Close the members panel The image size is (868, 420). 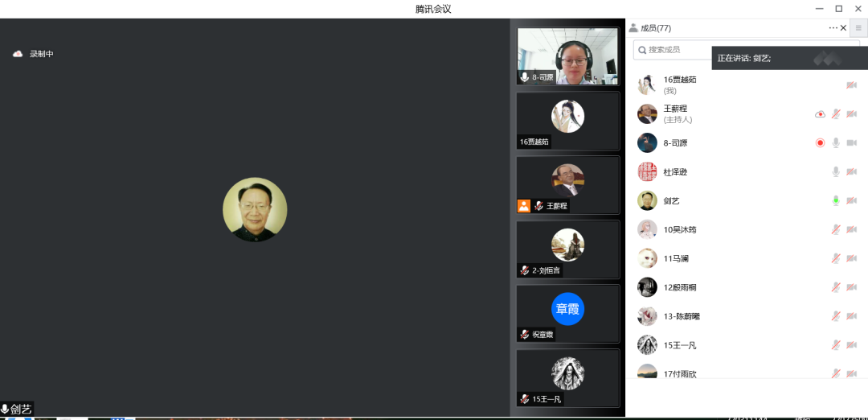tap(843, 28)
